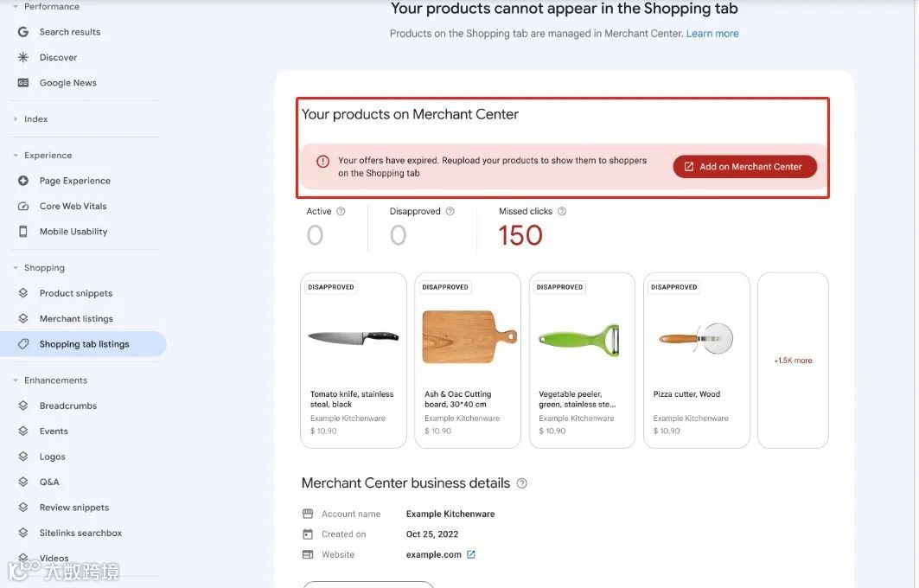Click the help icon next to Active
919x588 pixels.
pos(341,211)
